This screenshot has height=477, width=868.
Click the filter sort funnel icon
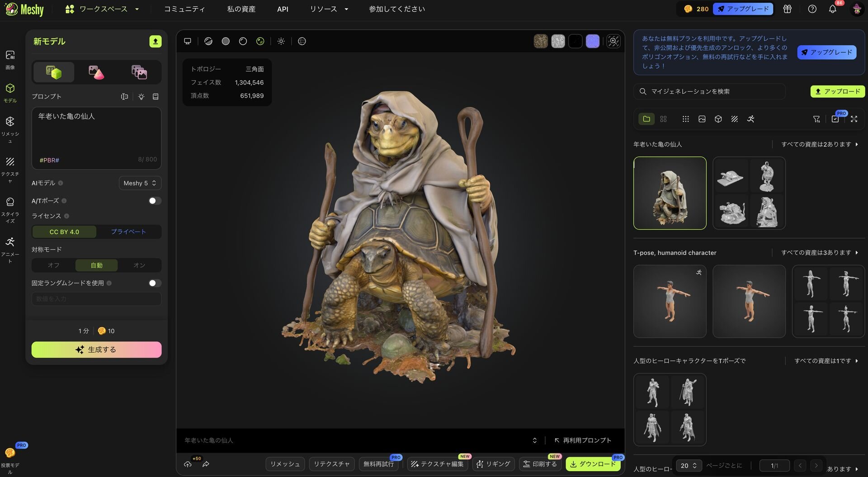pos(816,119)
